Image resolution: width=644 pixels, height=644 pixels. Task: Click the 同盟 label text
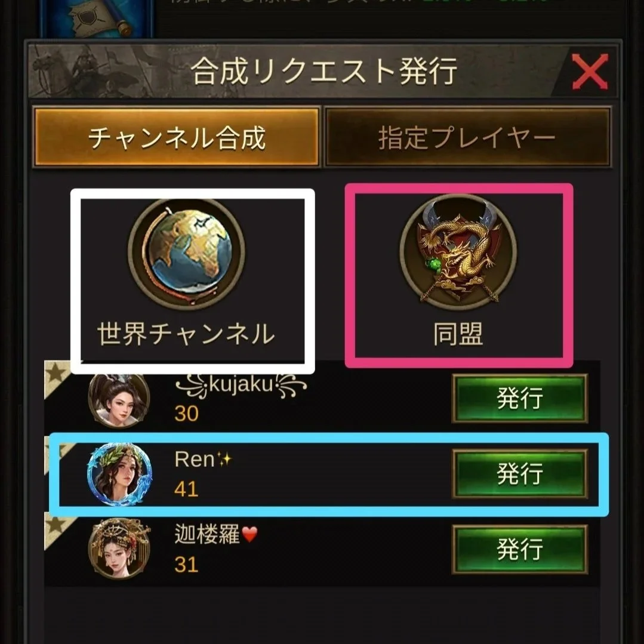[458, 334]
